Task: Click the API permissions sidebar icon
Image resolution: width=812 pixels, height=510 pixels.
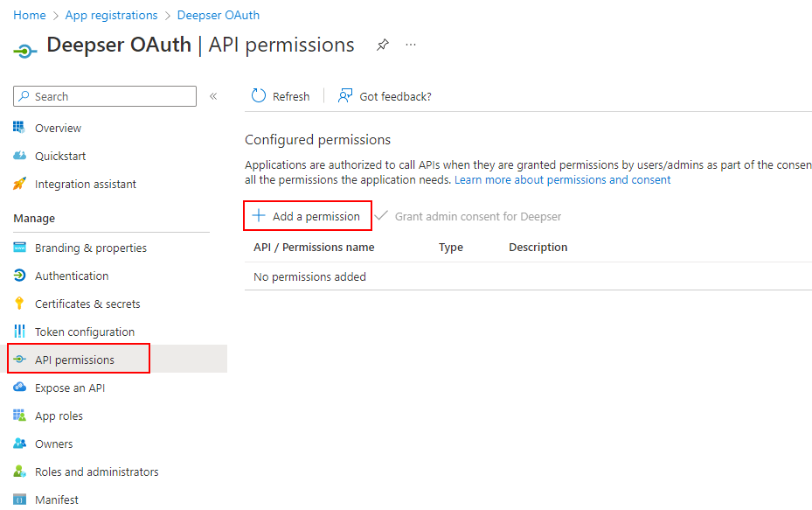Action: coord(19,360)
